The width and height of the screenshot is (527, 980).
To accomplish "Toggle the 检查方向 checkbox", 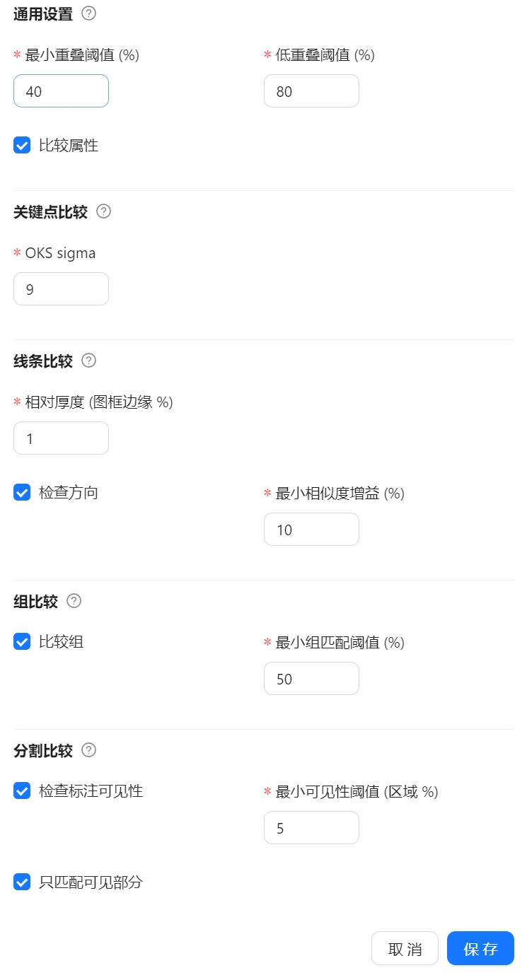I will (x=22, y=492).
